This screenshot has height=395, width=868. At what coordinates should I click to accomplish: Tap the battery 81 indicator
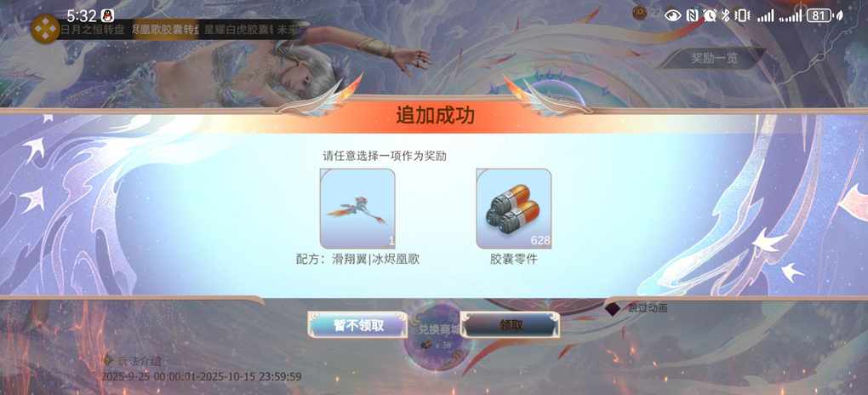[820, 15]
